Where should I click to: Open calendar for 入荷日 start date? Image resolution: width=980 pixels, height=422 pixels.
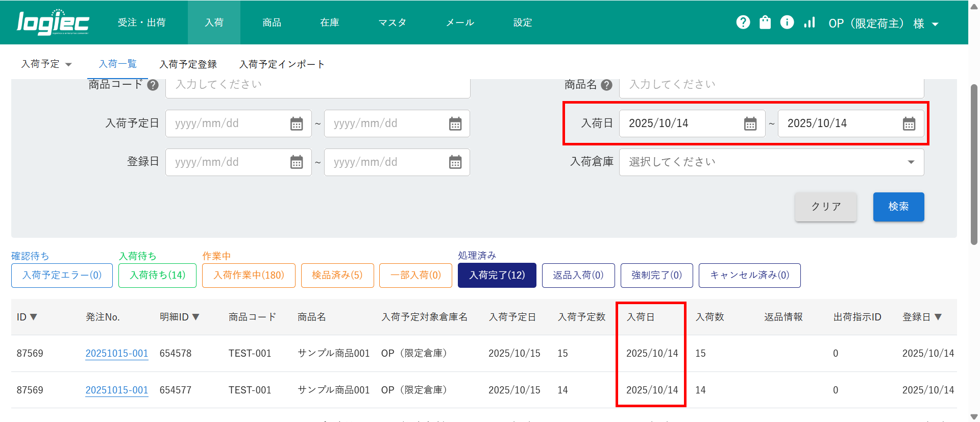tap(750, 123)
